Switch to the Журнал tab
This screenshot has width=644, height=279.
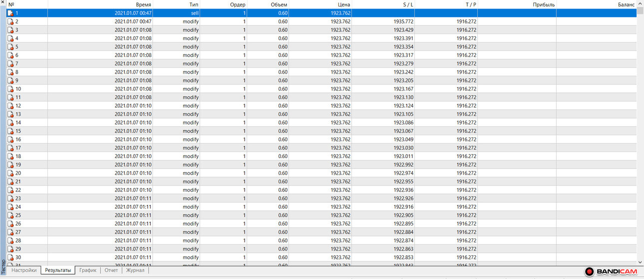[x=135, y=270]
